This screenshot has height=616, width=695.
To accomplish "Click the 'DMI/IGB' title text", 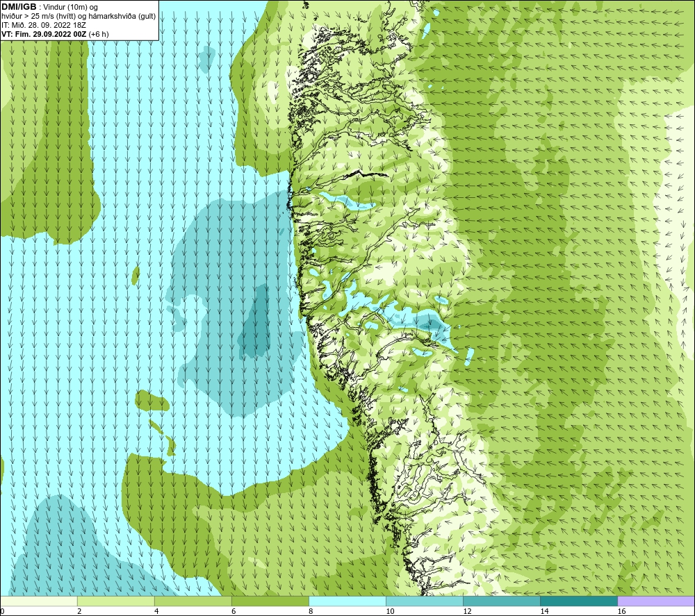I will pyautogui.click(x=19, y=7).
